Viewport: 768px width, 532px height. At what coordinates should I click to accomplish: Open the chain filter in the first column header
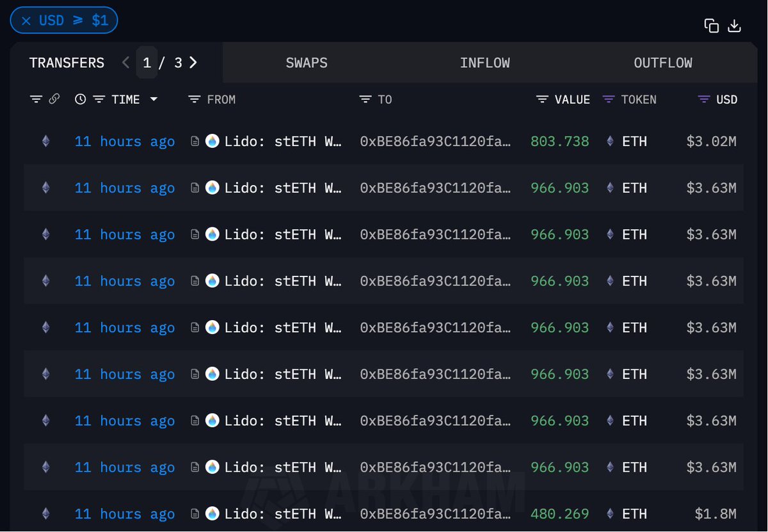36,99
